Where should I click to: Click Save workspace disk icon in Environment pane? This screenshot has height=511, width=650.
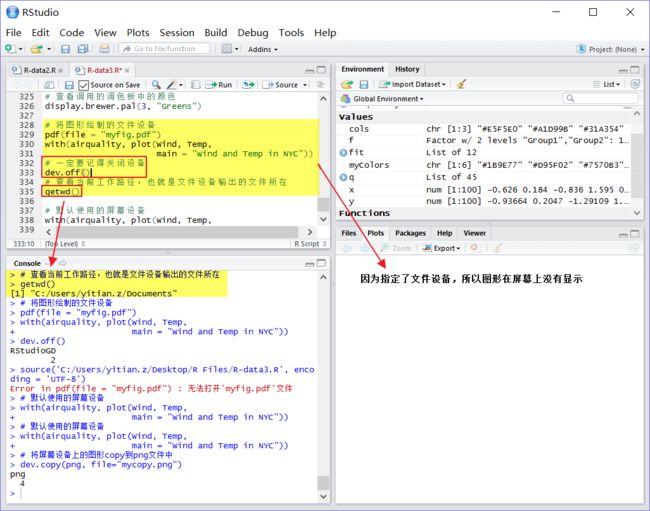click(364, 85)
